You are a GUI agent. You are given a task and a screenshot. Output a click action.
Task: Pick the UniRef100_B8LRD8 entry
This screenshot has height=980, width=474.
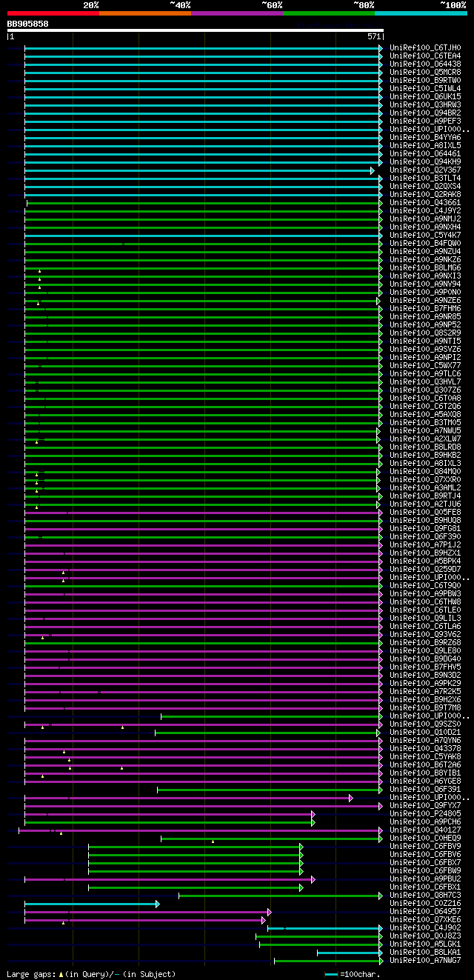coord(425,447)
